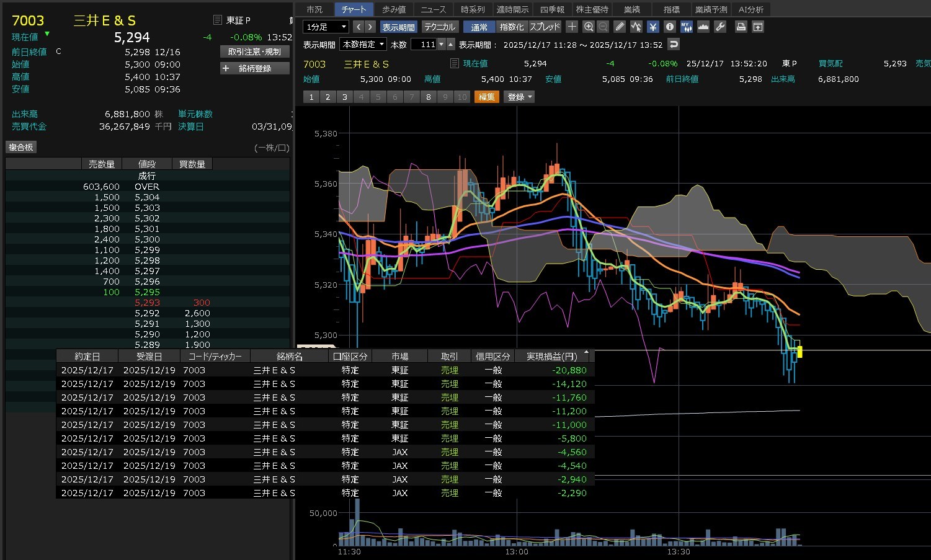The image size is (931, 560).
Task: Open the wrench settings icon
Action: point(720,27)
